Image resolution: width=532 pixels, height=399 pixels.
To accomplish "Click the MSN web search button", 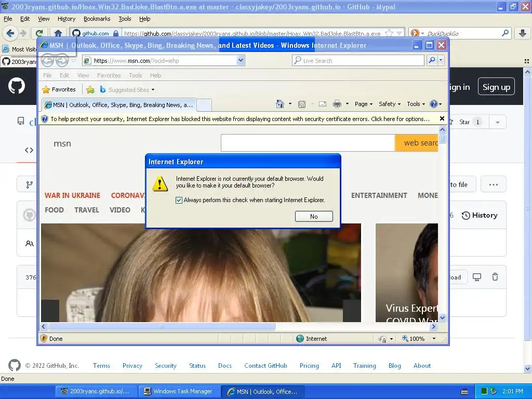I will click(x=416, y=143).
